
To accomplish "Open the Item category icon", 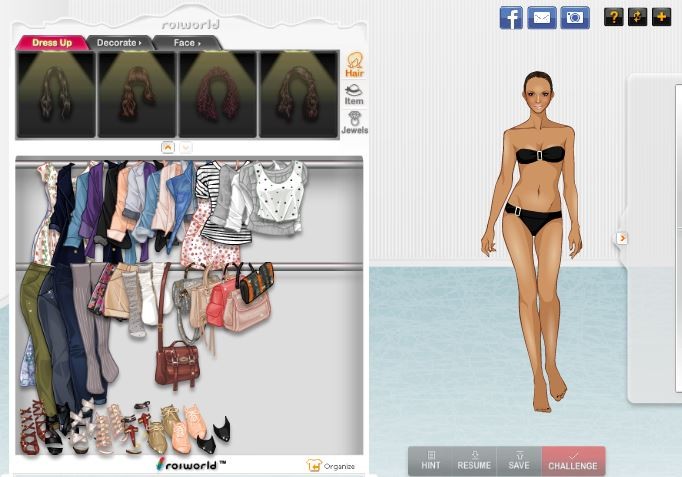I will point(354,95).
